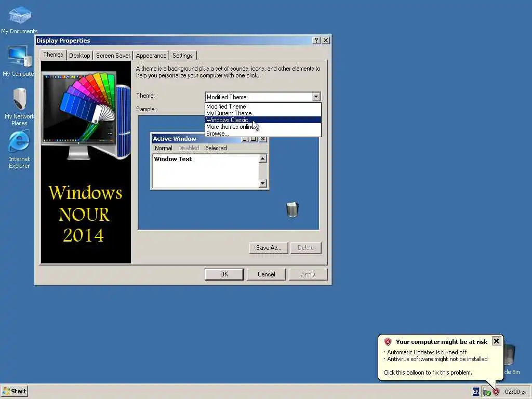This screenshot has width=532, height=399.
Task: Click 'Antivirus software might not be installed' line
Action: (437, 359)
